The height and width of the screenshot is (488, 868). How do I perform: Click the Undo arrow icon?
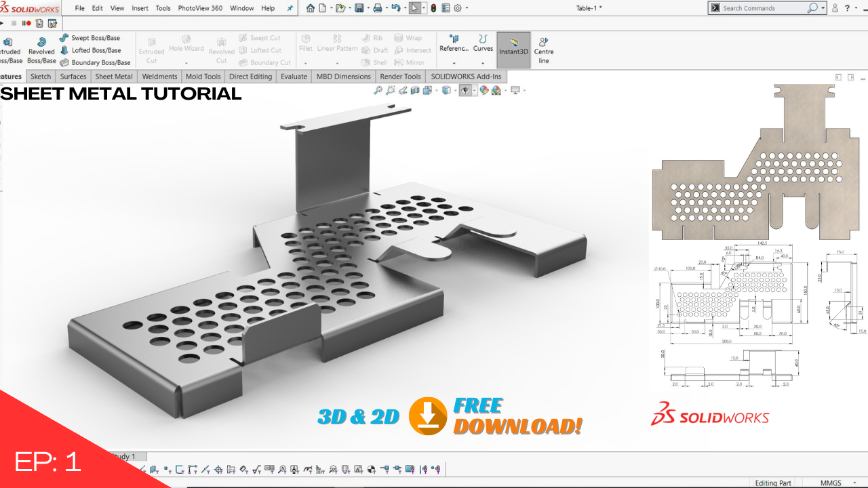[x=396, y=8]
